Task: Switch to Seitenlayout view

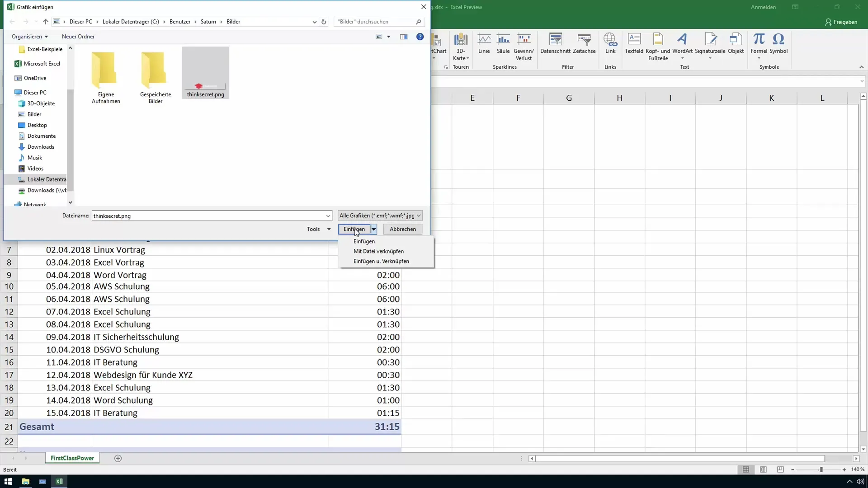Action: tap(763, 469)
